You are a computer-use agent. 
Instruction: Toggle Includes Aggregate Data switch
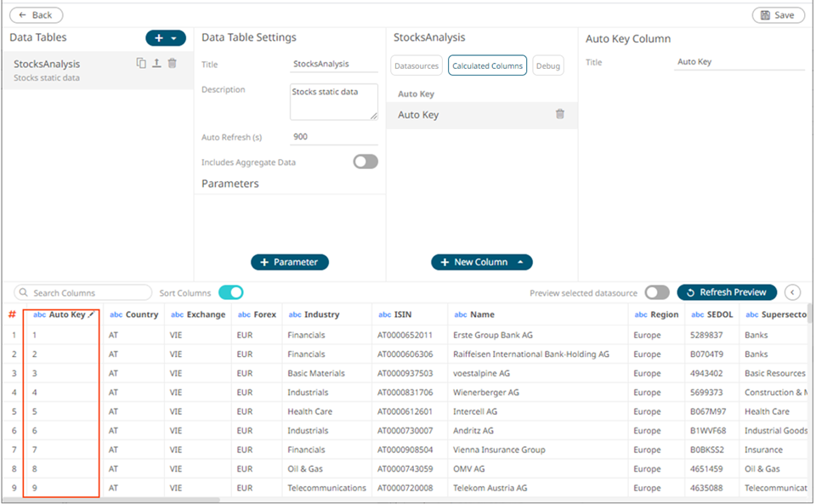tap(365, 161)
